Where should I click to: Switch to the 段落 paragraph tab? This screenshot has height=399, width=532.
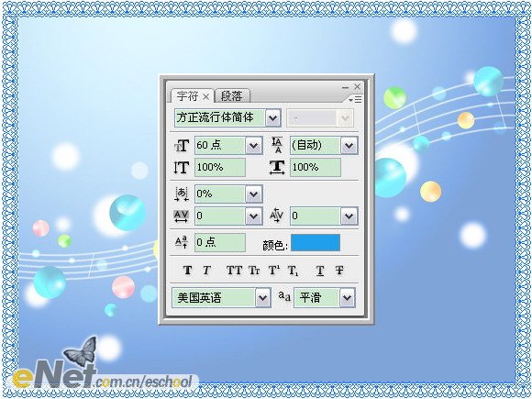232,96
